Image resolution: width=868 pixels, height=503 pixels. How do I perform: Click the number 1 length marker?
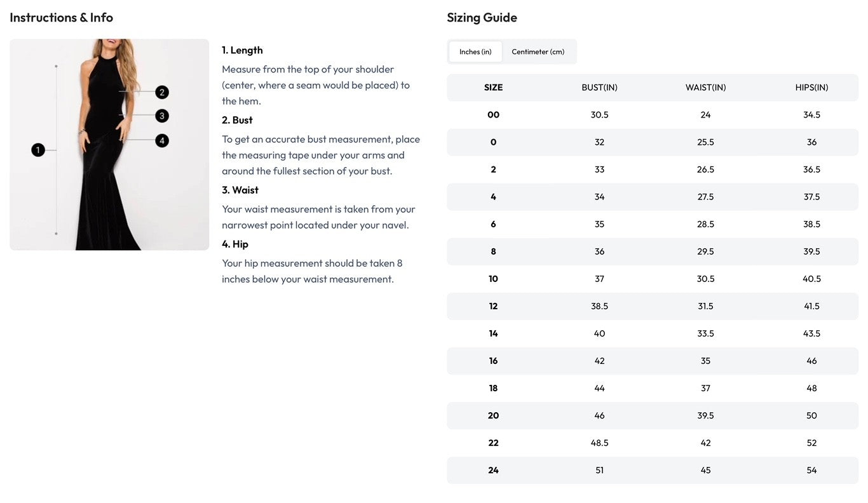[38, 150]
